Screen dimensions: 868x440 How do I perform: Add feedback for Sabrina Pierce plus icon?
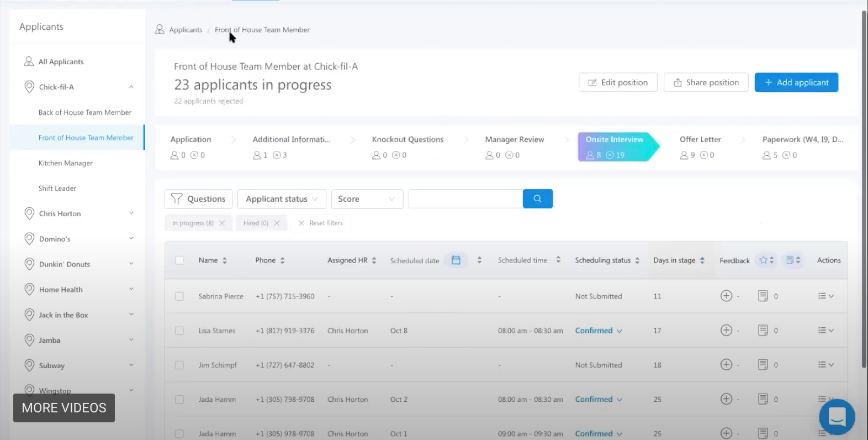(726, 296)
